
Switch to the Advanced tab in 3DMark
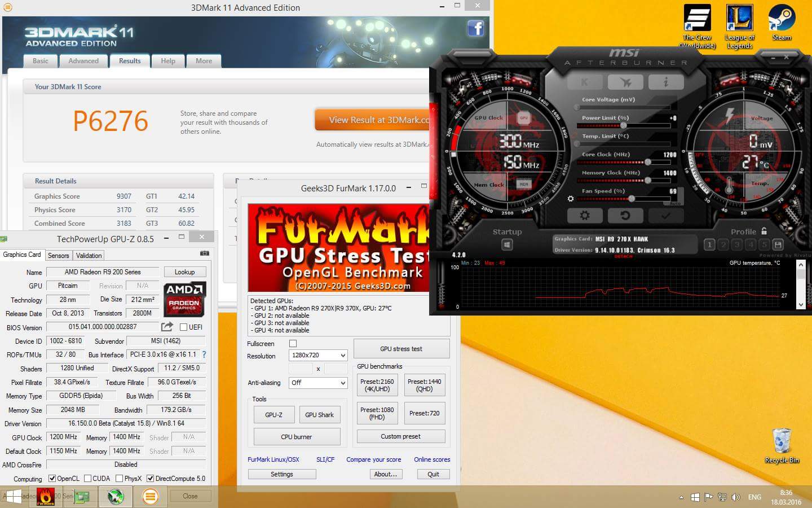(x=83, y=61)
